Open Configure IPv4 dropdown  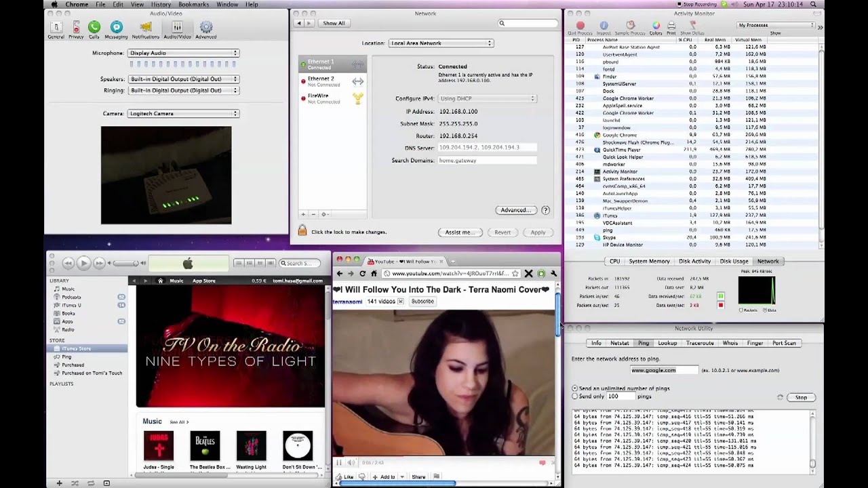(487, 99)
